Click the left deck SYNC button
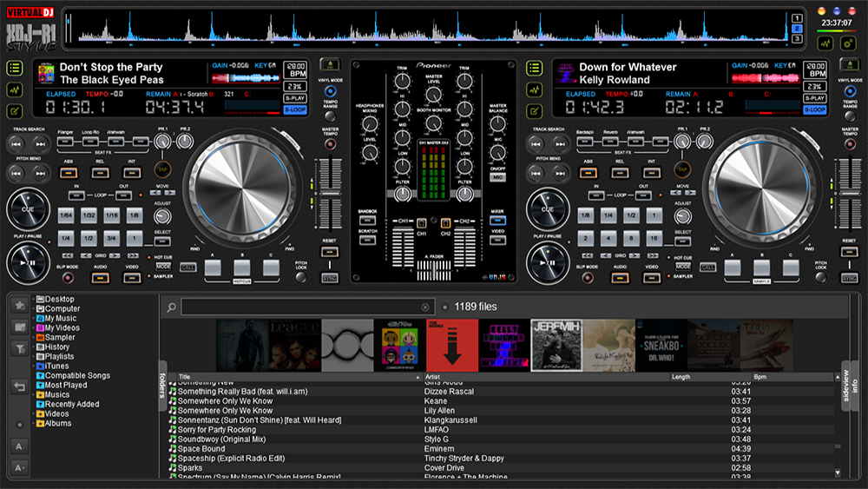868x489 pixels. [330, 277]
